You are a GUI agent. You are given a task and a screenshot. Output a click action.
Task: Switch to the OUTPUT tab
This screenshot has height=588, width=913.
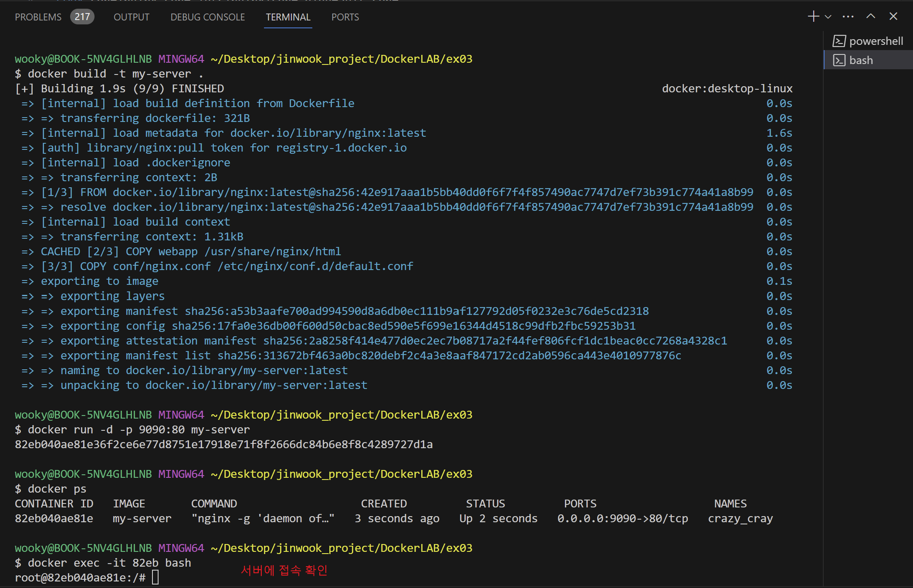click(131, 17)
